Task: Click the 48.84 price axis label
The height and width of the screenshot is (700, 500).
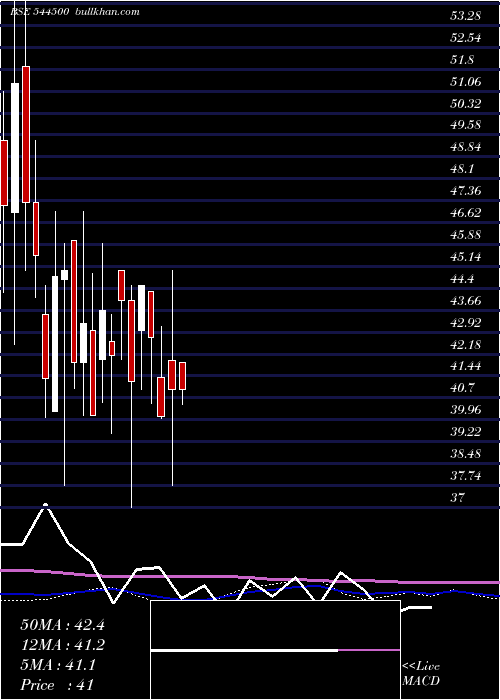Action: 466,147
